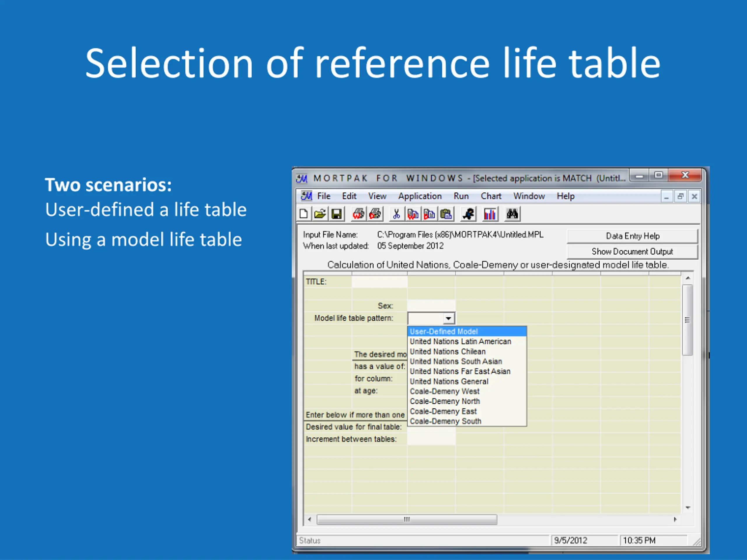This screenshot has height=560, width=747.
Task: Pick User-Defined Model in the list
Action: [444, 331]
